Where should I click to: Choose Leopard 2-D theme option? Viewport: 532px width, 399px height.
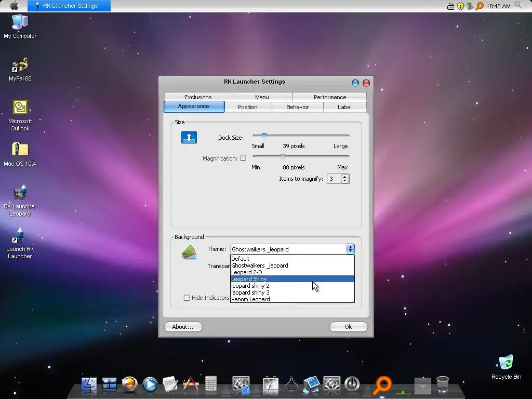(292, 272)
